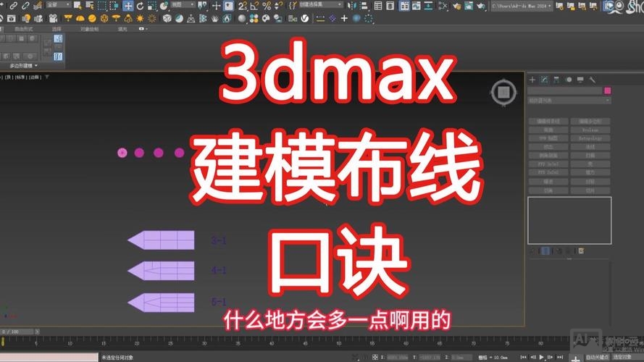
Task: Click the 编辑多边形 modifier button
Action: (x=590, y=122)
